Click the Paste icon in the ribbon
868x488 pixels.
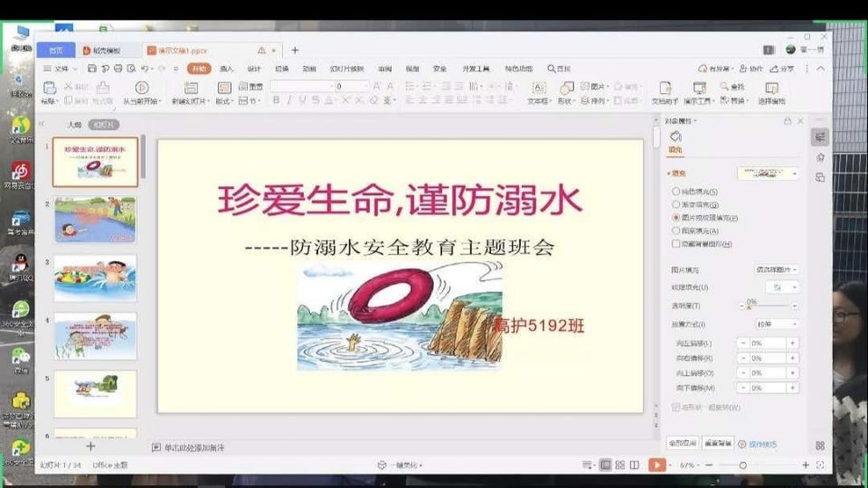click(49, 89)
